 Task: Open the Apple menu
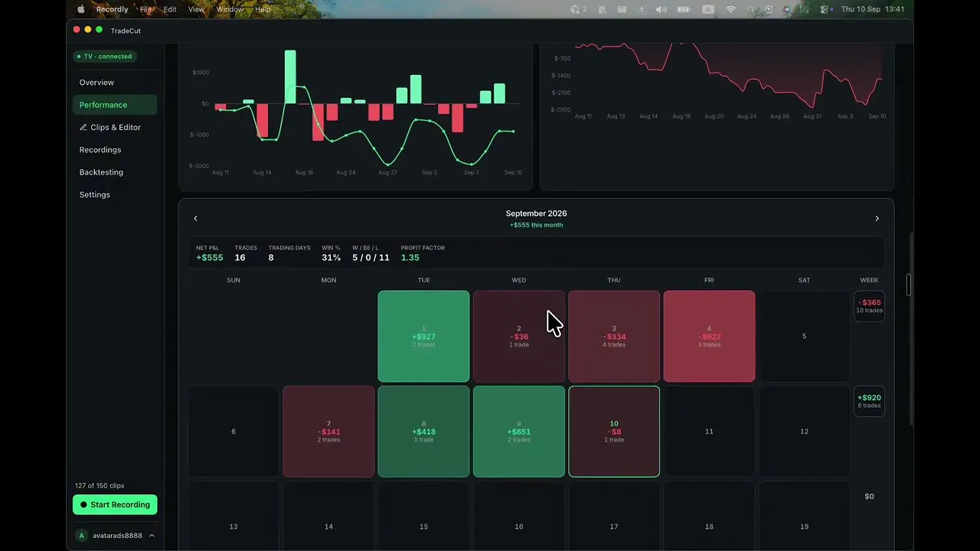(81, 9)
